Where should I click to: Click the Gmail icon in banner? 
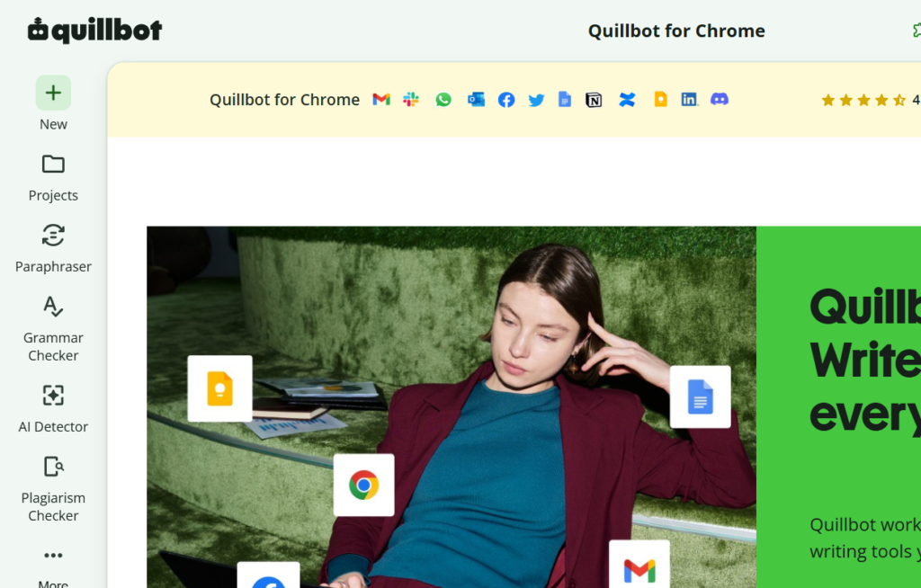point(381,99)
